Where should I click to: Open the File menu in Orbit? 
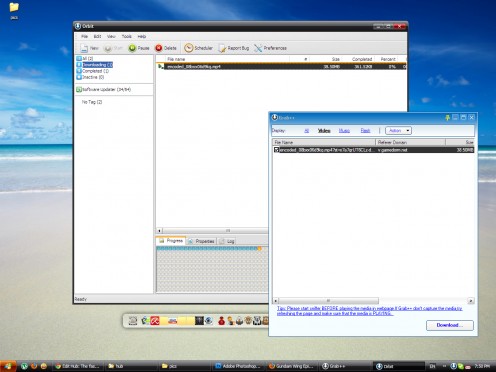[x=85, y=36]
